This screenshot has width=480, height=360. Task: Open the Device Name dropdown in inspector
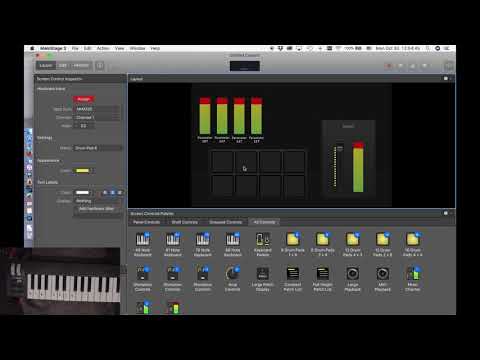click(x=97, y=109)
